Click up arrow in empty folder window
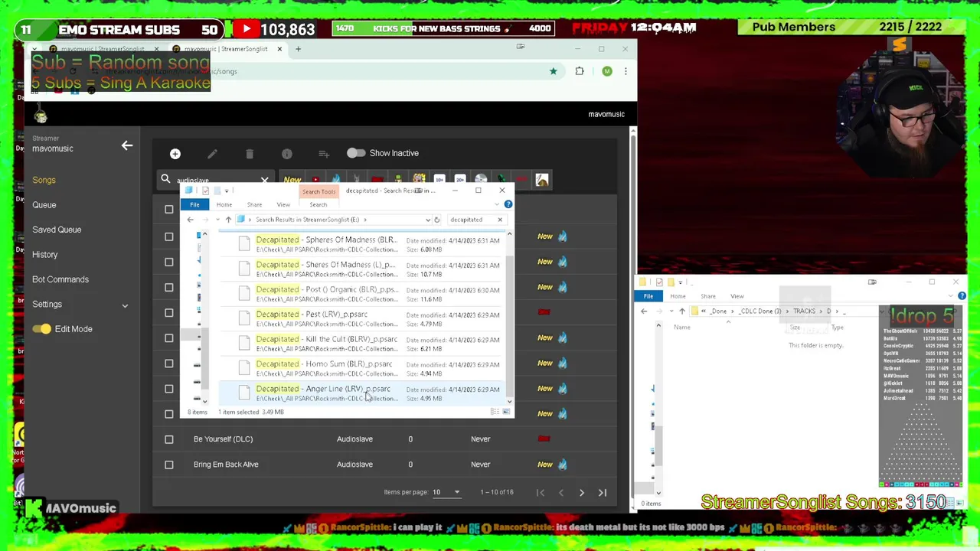980x551 pixels. tap(682, 311)
